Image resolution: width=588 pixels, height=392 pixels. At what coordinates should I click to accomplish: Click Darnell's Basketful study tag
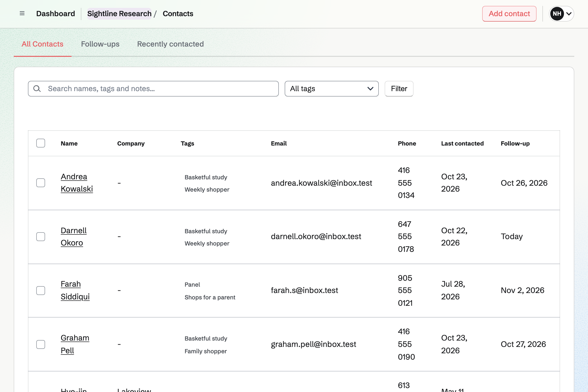click(206, 231)
